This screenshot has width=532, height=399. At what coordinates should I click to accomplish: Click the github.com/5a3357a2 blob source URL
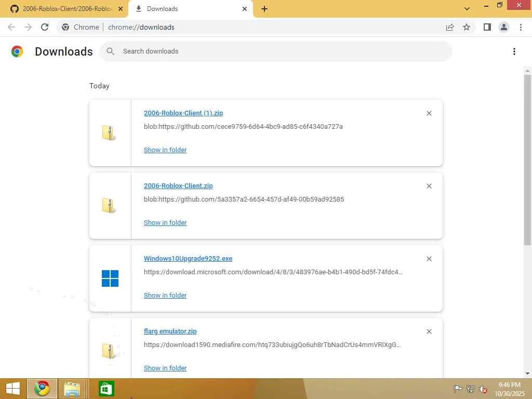coord(244,199)
